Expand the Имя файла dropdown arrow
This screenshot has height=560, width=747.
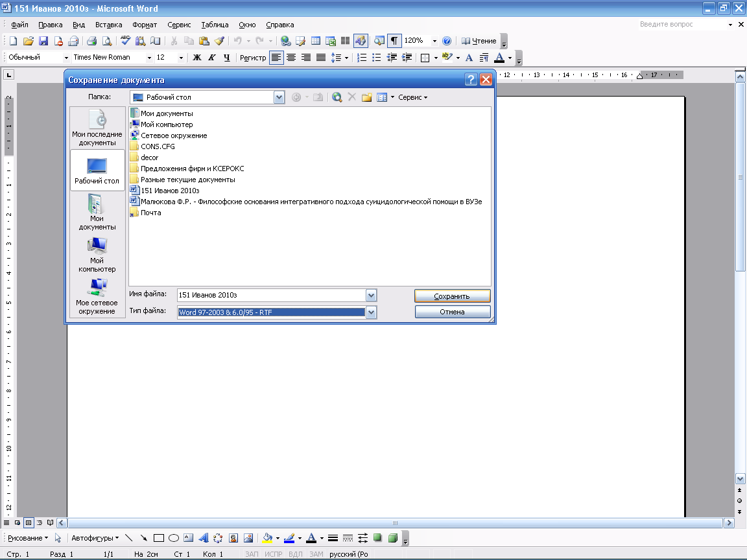tap(371, 296)
